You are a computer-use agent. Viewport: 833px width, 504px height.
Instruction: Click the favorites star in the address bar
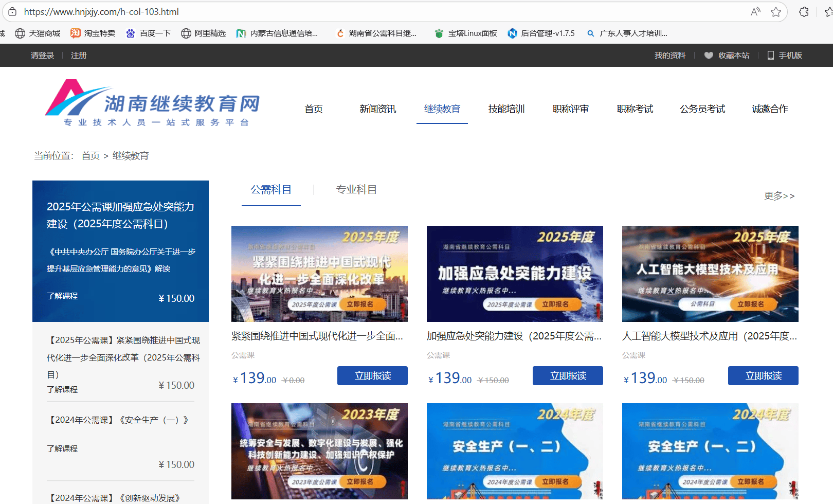[775, 11]
